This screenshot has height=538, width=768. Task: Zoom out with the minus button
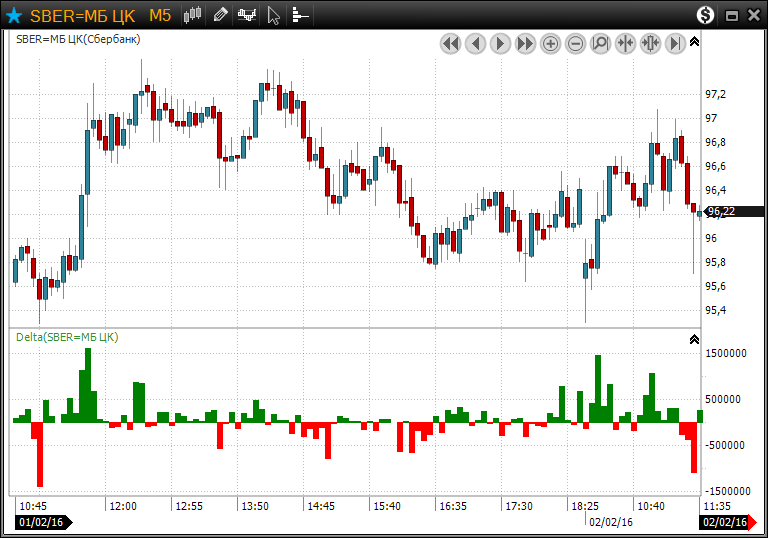click(575, 43)
